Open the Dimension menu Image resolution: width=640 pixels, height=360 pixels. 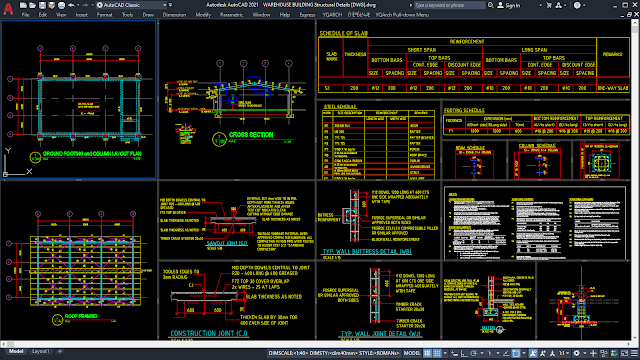(x=174, y=15)
